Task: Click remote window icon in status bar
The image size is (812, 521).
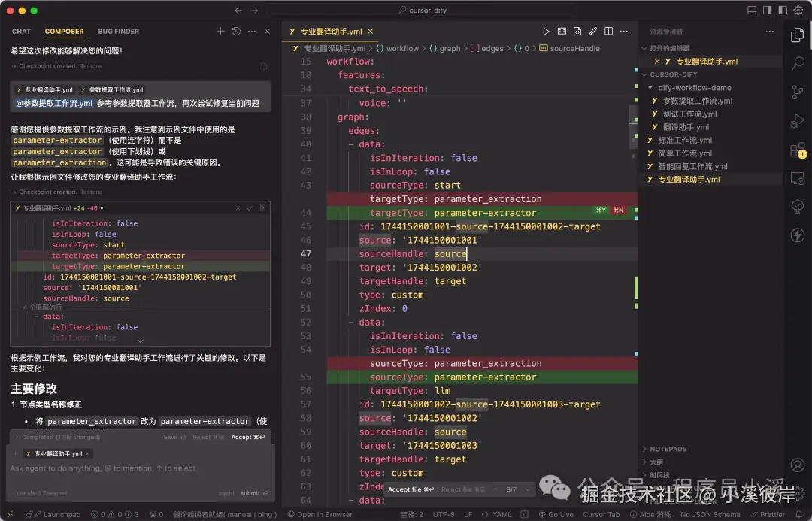Action: coord(10,514)
